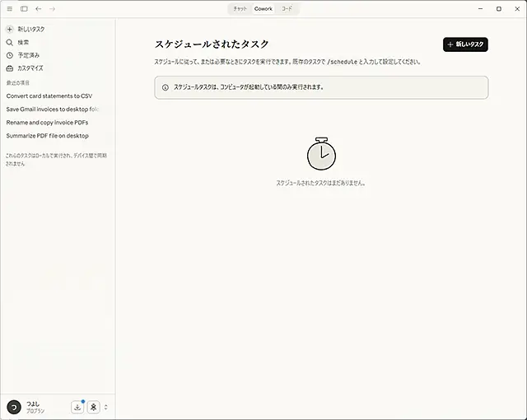
Task: Open Save Gmail invoices to desktop task
Action: tap(53, 109)
